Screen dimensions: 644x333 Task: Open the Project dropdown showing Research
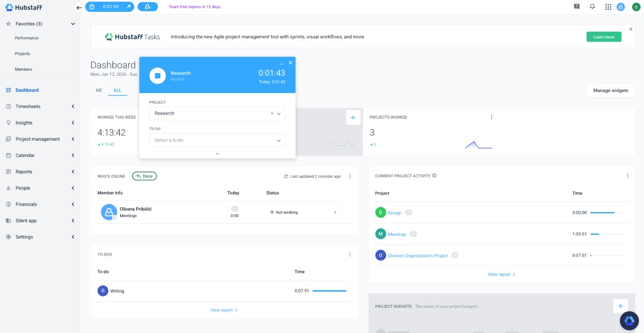pyautogui.click(x=279, y=113)
